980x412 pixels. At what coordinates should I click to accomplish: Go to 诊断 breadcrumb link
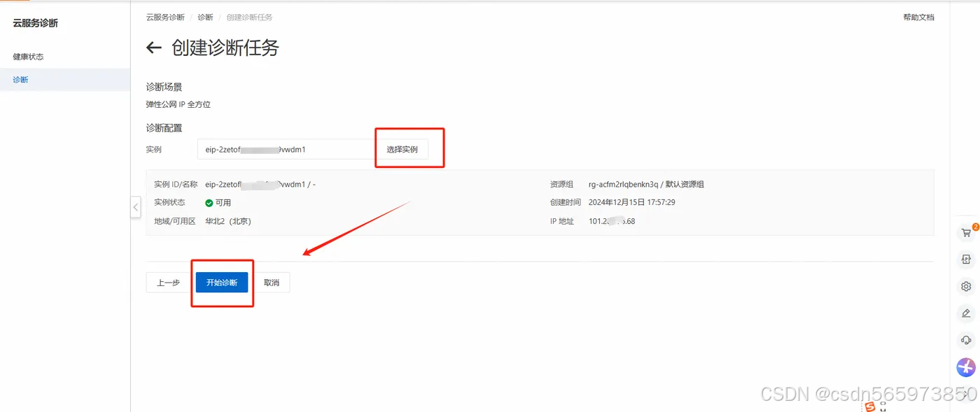pos(205,17)
